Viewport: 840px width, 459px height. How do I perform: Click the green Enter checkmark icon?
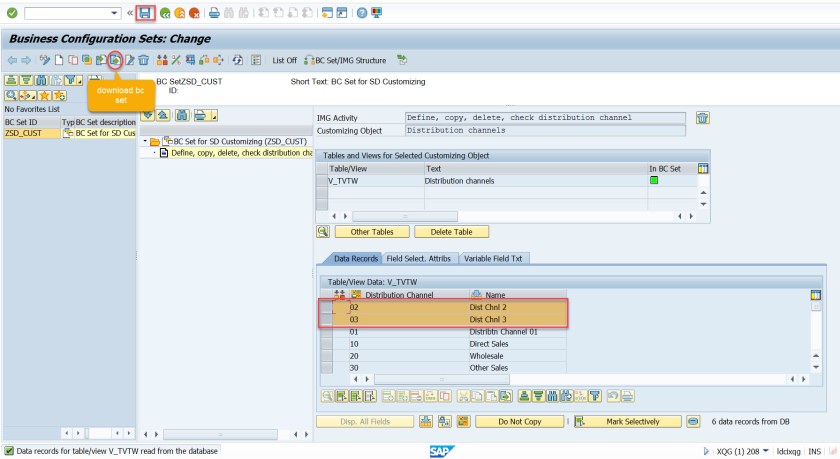point(11,12)
